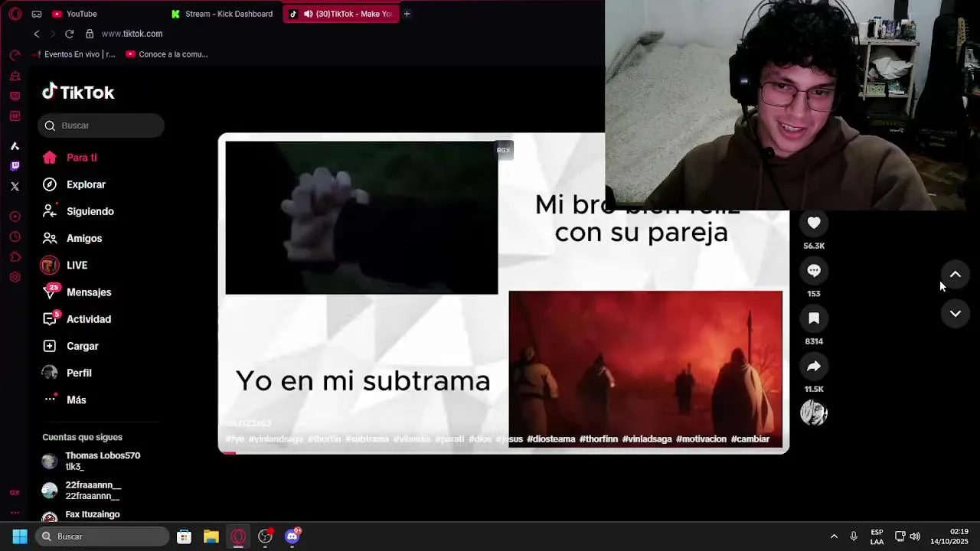Click the #diosteama hashtag
The height and width of the screenshot is (551, 980).
click(x=551, y=439)
